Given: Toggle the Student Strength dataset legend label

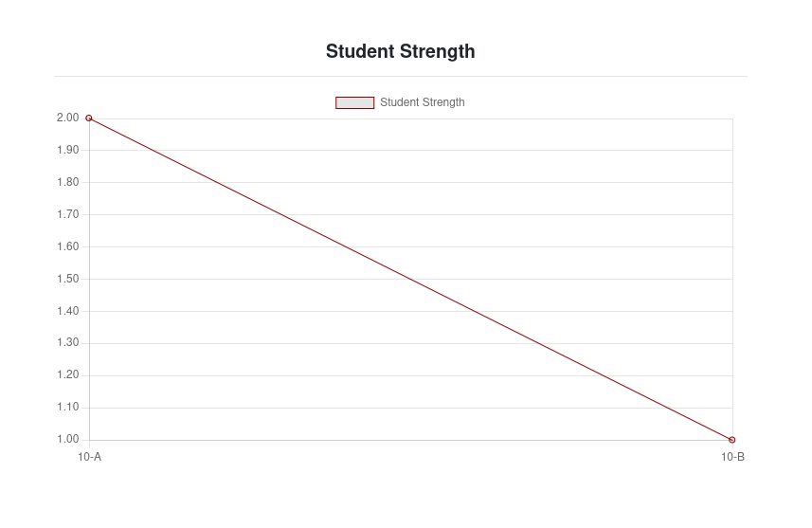Looking at the screenshot, I should tap(423, 102).
